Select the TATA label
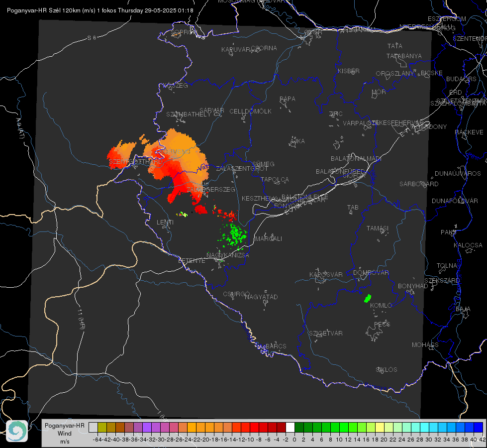This screenshot has height=448, width=487. click(x=395, y=46)
